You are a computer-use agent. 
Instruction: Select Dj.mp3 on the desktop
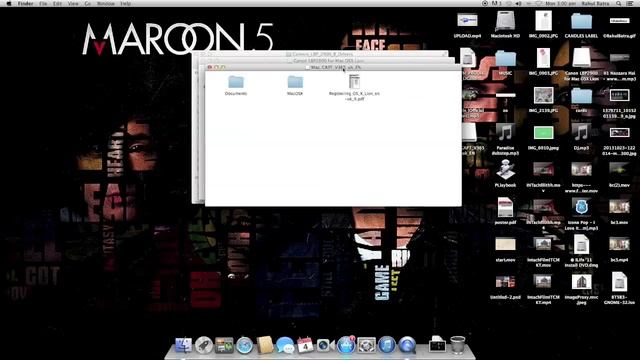[581, 133]
